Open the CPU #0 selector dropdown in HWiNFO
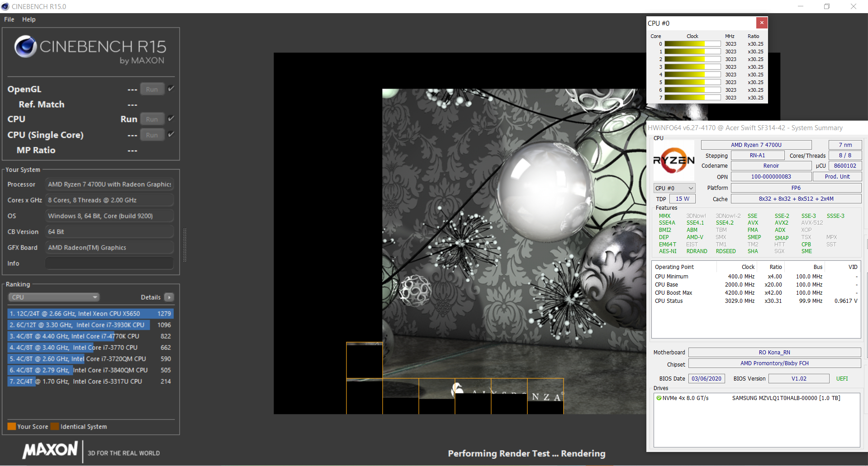This screenshot has width=868, height=466. 674,188
